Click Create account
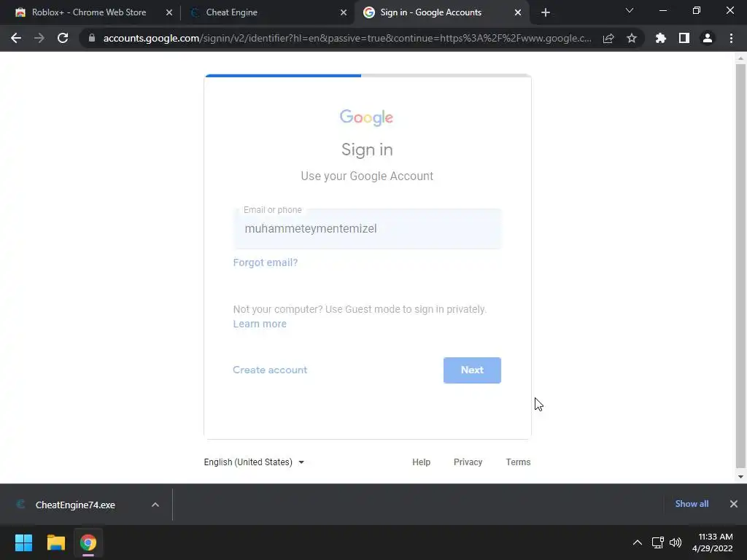This screenshot has height=560, width=747. point(270,370)
